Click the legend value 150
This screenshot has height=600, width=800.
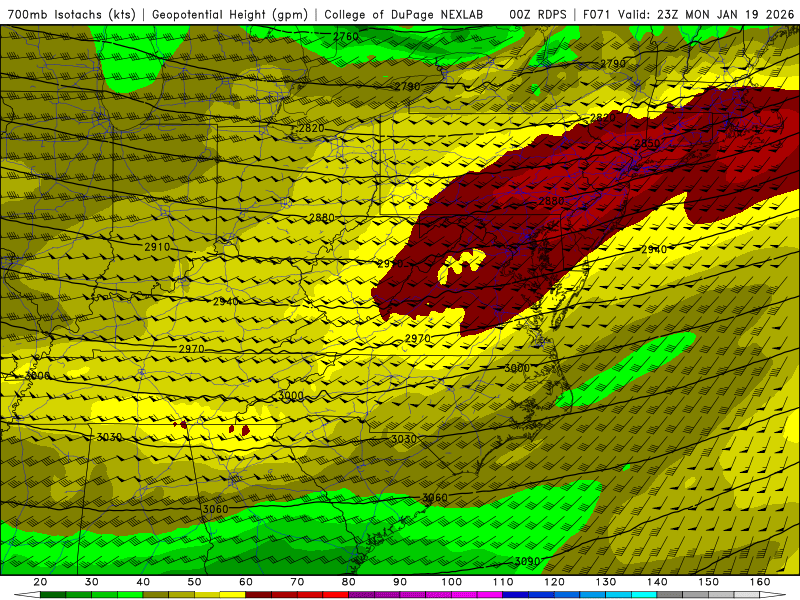click(x=709, y=582)
